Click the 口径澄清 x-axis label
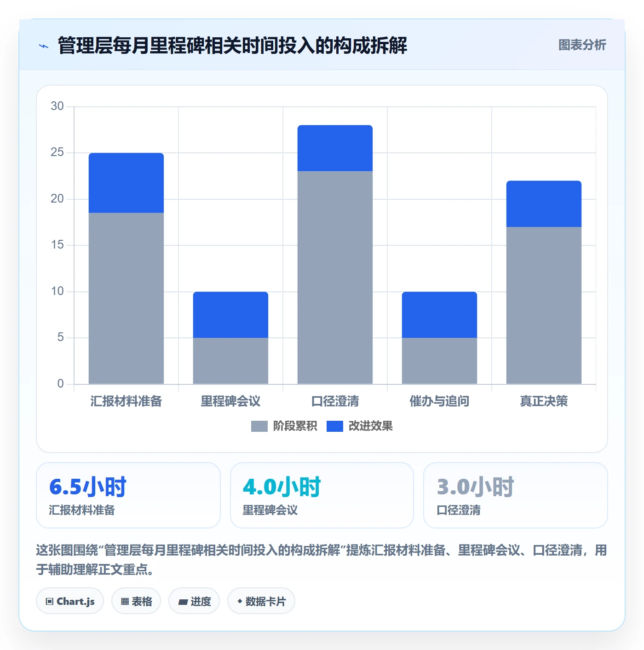Screen dimensions: 644x650 [x=335, y=401]
